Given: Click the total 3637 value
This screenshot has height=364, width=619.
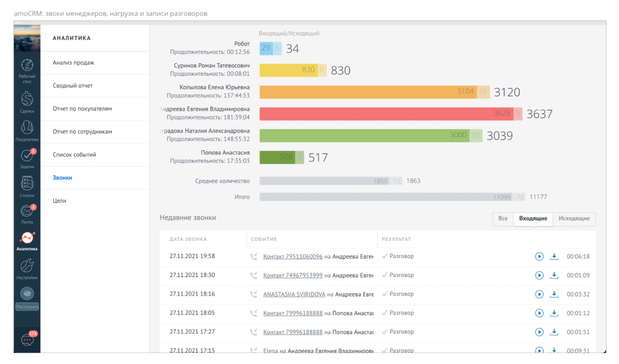Looking at the screenshot, I should pyautogui.click(x=539, y=114).
